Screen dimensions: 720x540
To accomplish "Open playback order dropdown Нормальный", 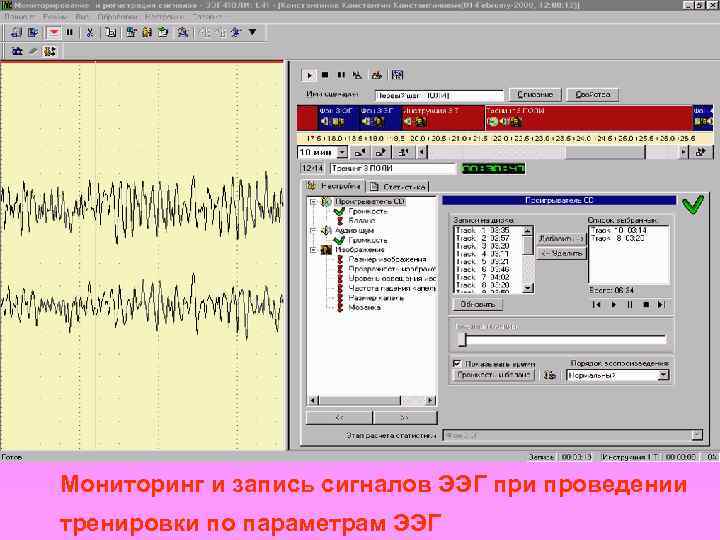I will point(663,376).
